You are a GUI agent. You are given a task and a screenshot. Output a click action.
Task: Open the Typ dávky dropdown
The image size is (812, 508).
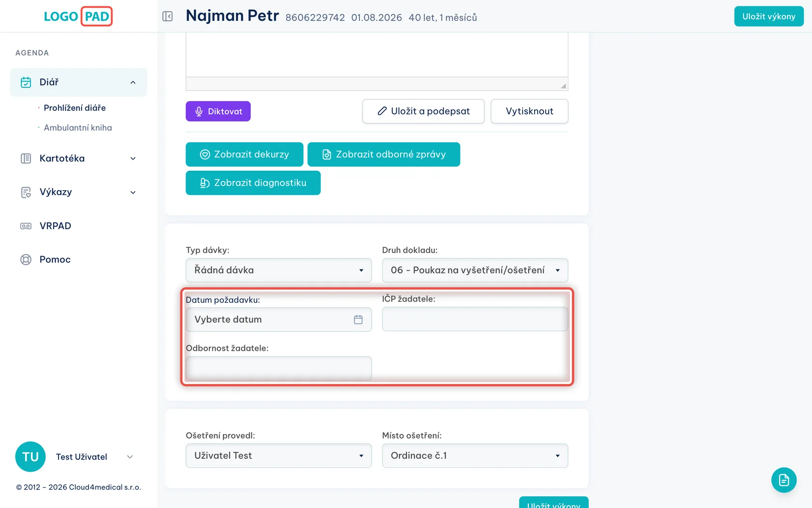pos(279,270)
